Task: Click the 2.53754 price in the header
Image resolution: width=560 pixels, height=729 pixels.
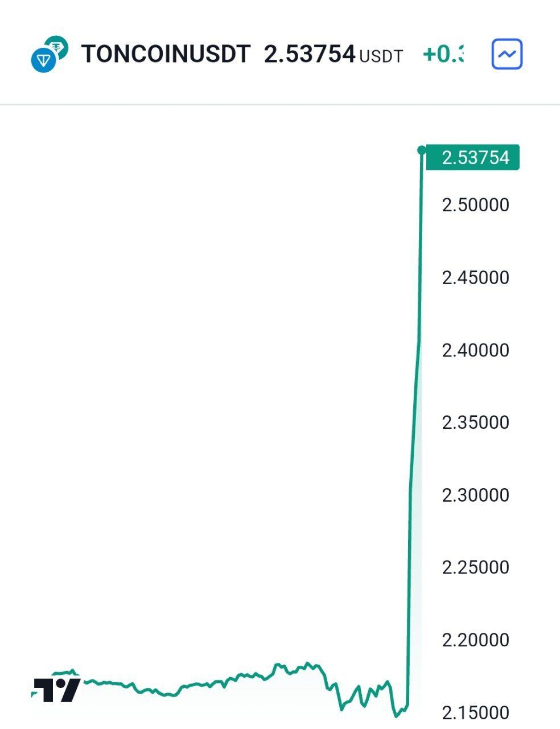Action: point(310,54)
